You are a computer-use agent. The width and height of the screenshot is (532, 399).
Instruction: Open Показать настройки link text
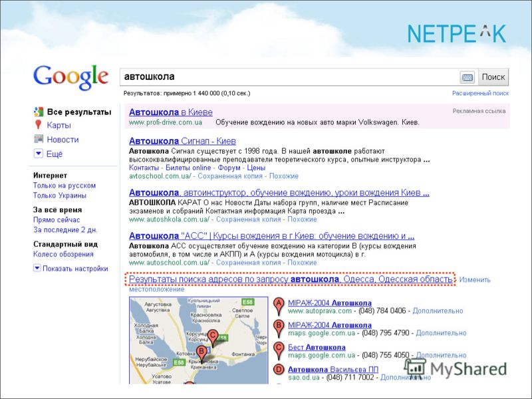tap(75, 269)
